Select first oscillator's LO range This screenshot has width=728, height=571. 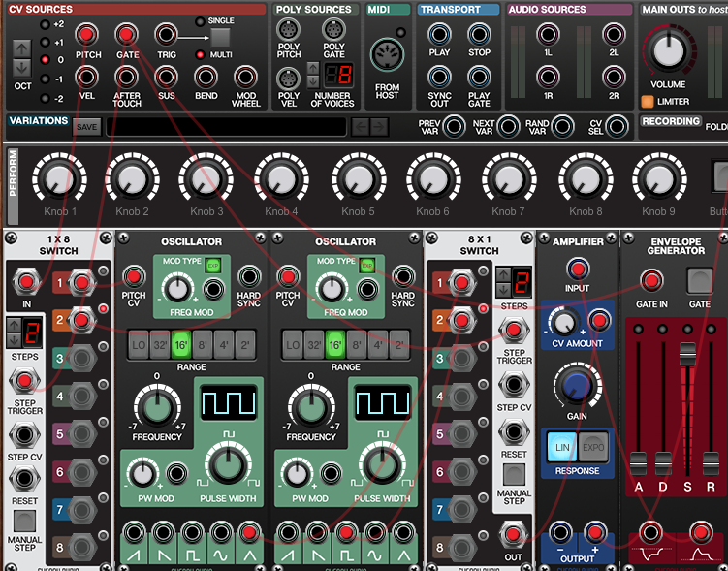coord(139,345)
